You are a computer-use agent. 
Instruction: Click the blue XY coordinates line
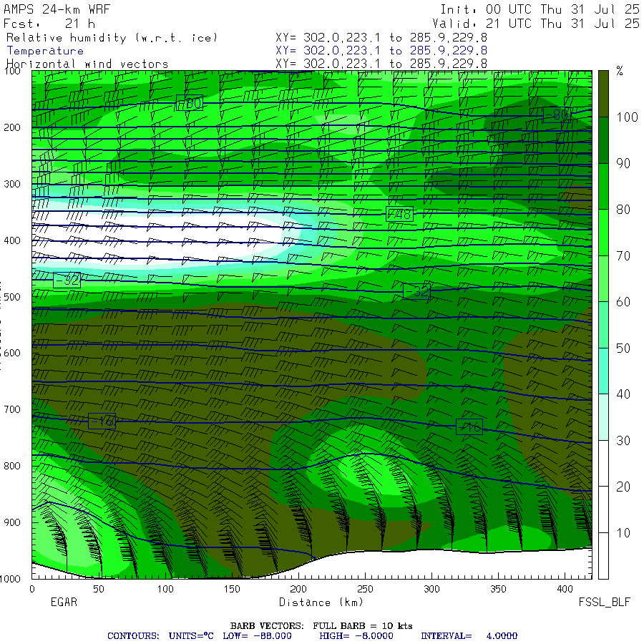381,51
